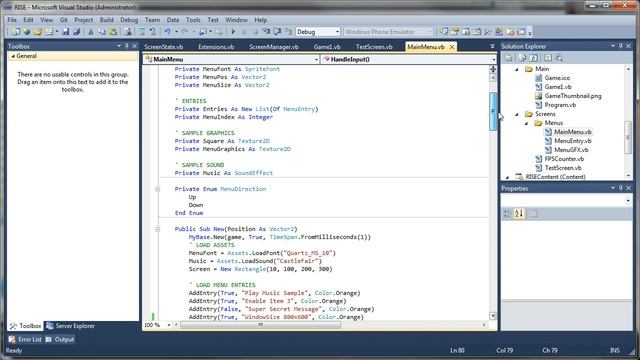Collapse the MenuDirection Enum outline toggle

(x=158, y=189)
